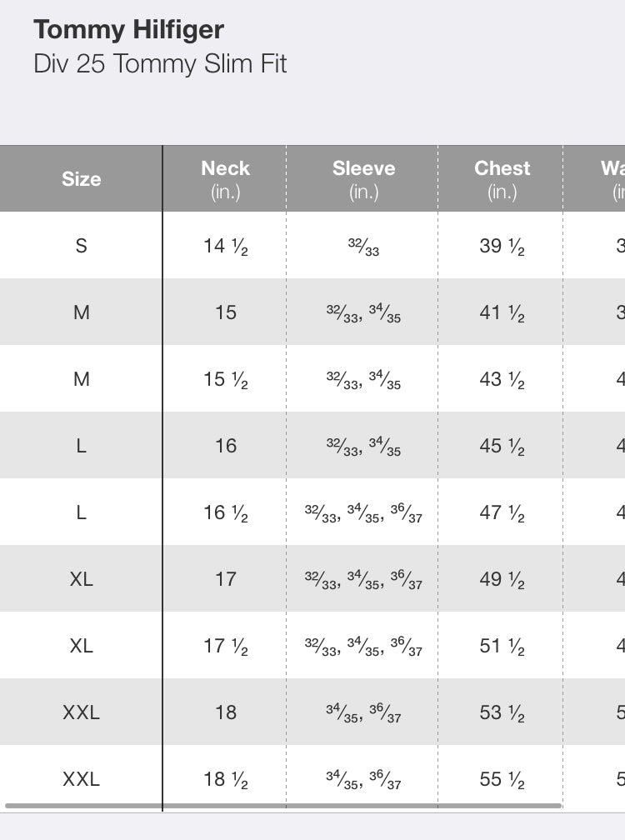The image size is (625, 840).
Task: Click the 14 ½ neck measurement cell
Action: (x=225, y=246)
